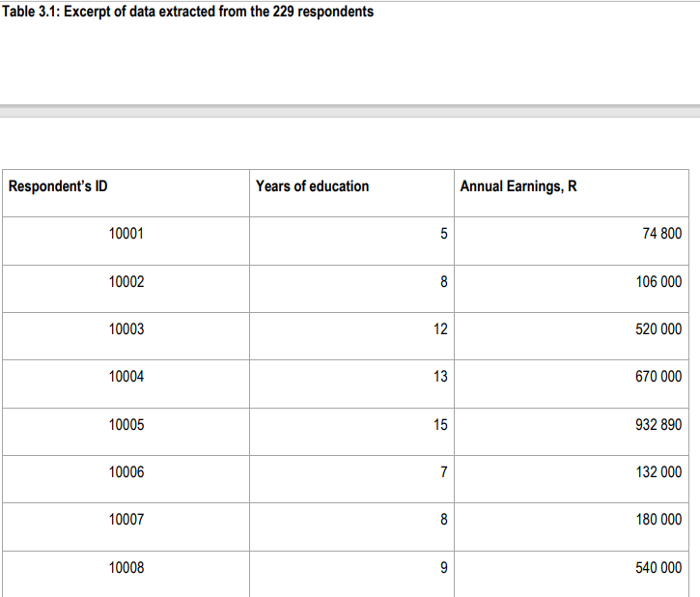Click annual earnings value 180 000

[658, 520]
